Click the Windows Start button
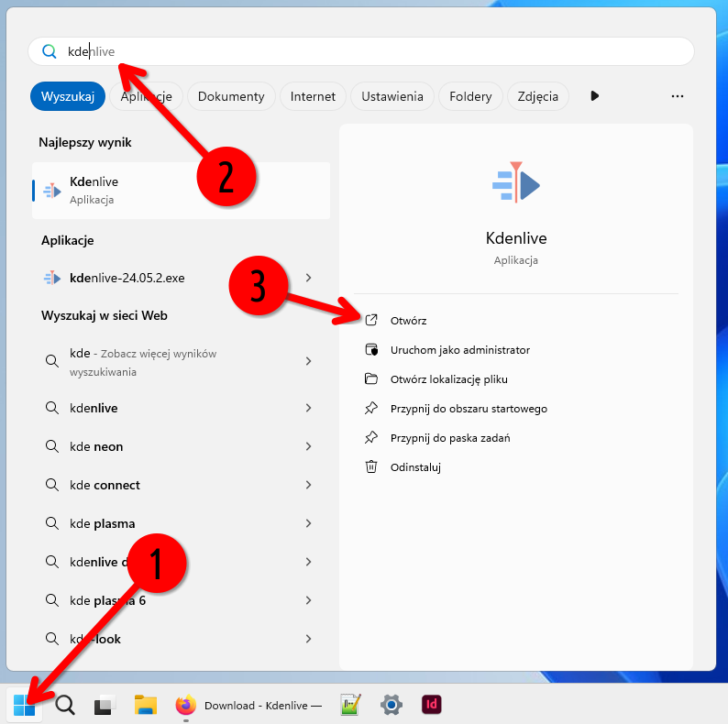Image resolution: width=728 pixels, height=724 pixels. [24, 706]
